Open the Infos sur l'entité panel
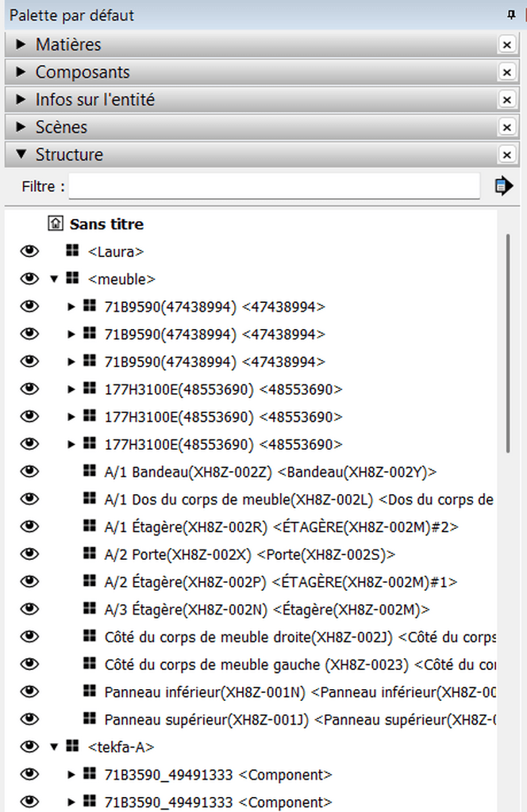This screenshot has width=527, height=812. coord(21,100)
